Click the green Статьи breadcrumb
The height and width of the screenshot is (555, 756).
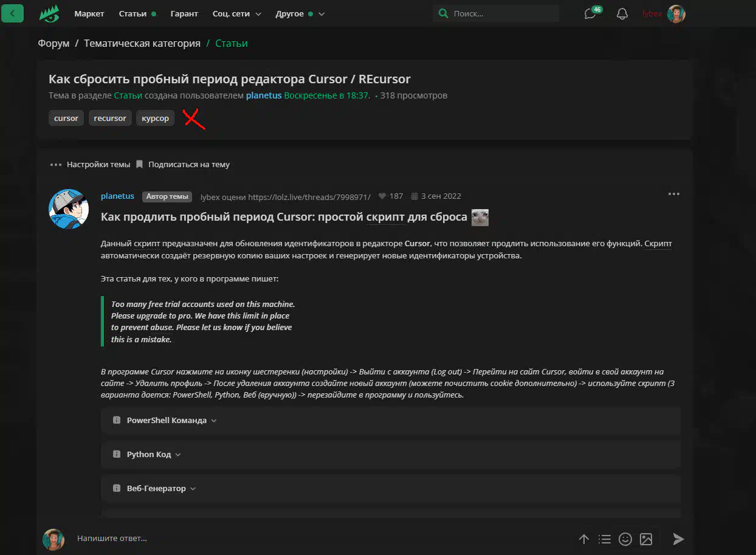(232, 43)
